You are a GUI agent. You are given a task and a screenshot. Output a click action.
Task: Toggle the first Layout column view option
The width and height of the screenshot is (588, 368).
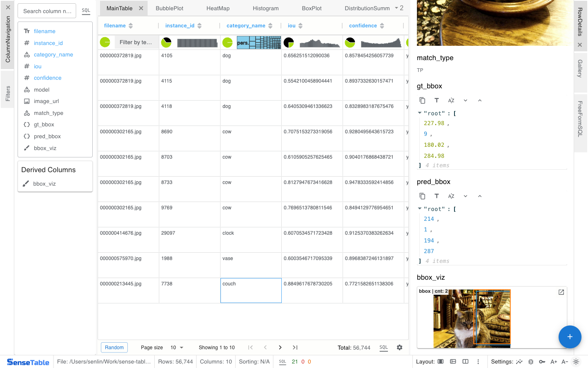point(441,362)
